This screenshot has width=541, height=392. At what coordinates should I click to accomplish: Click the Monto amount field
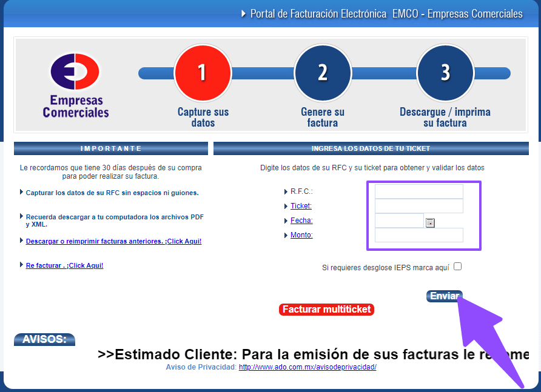click(x=419, y=235)
